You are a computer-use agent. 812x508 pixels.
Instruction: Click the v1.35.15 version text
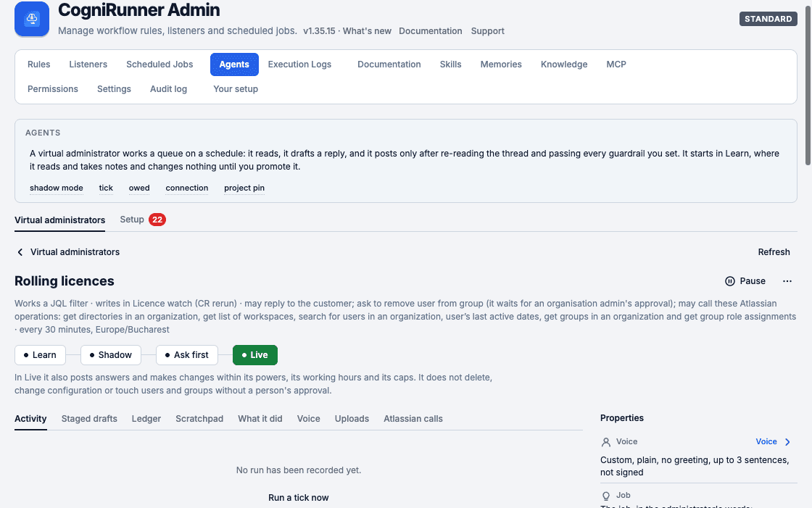[x=319, y=31]
